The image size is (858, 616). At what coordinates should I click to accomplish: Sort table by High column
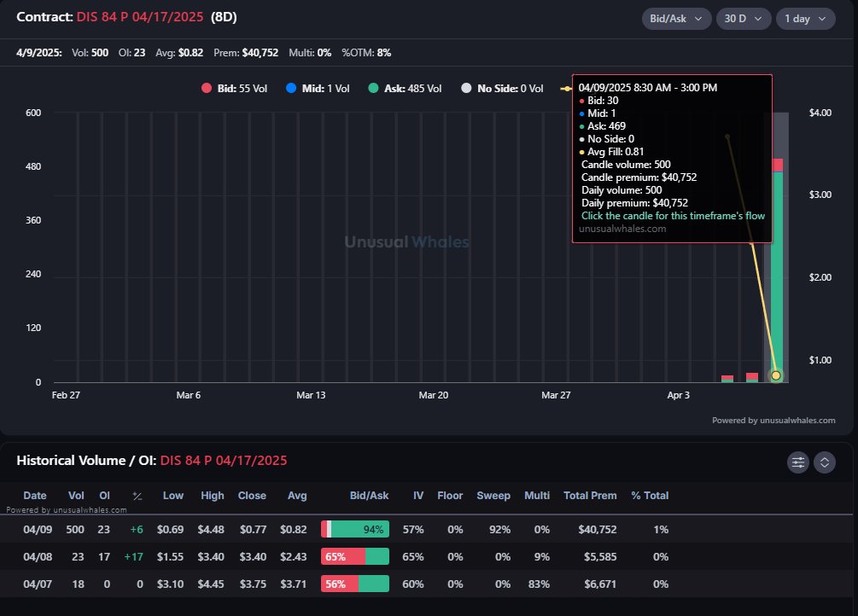213,496
